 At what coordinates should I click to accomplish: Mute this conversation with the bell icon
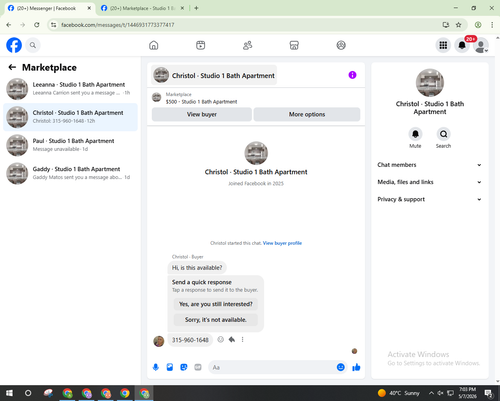(x=415, y=134)
